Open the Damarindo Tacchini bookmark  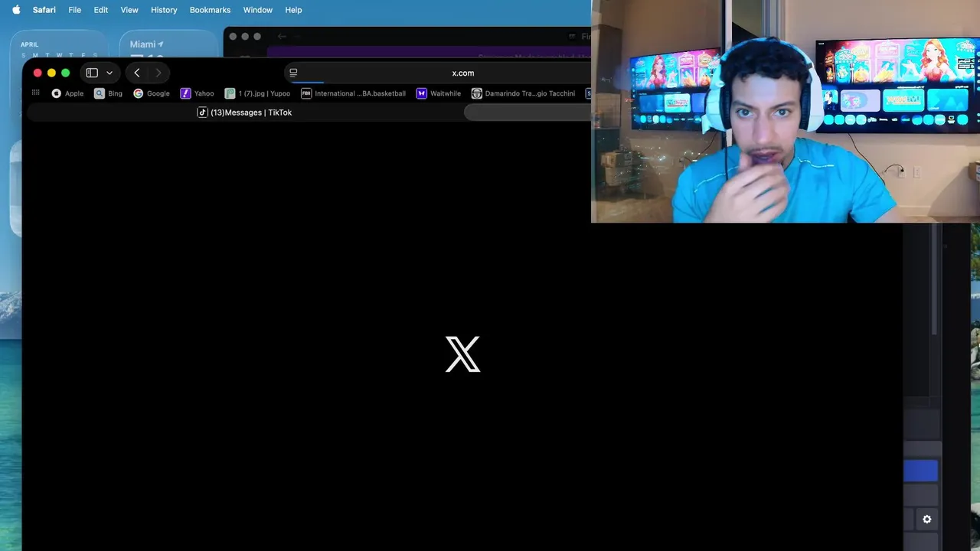coord(523,93)
